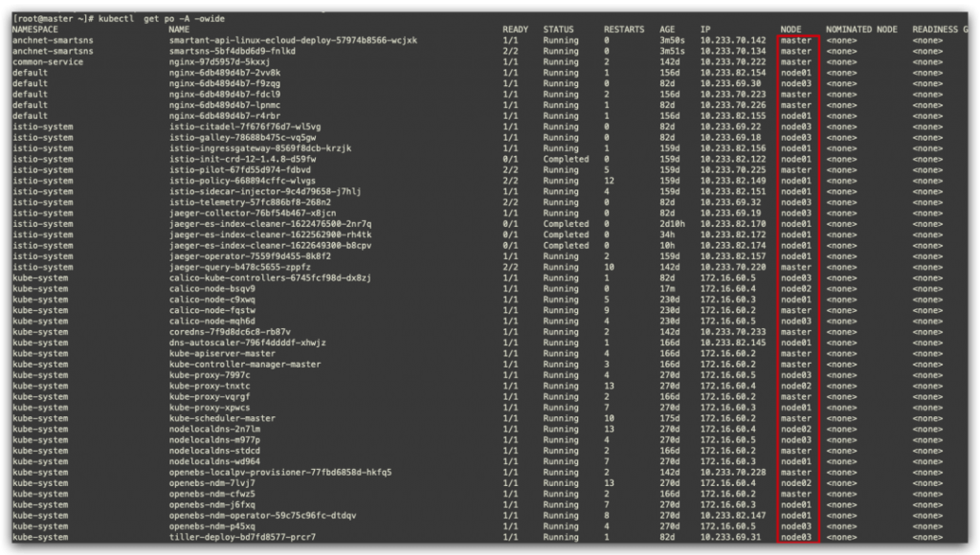Image resolution: width=980 pixels, height=555 pixels.
Task: Click pod kube-proxy-tnxtc
Action: pos(210,386)
